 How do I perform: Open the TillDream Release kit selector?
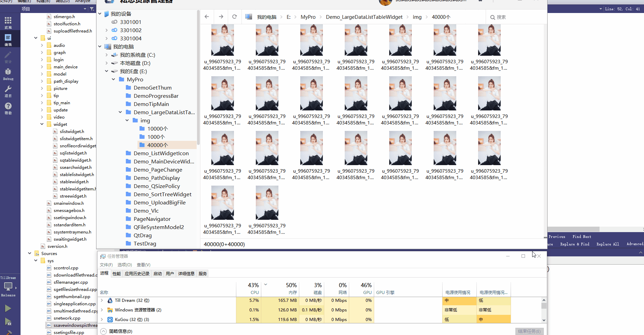tap(8, 286)
